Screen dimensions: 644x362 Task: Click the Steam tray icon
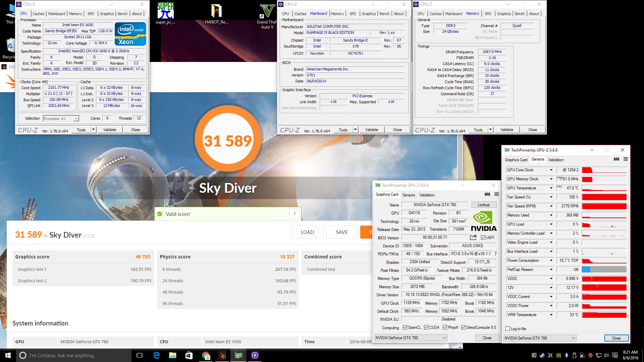[542, 355]
